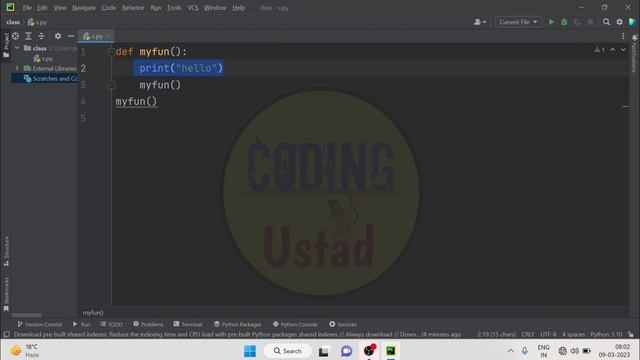Click Expand All icon in Project panel

[x=28, y=36]
